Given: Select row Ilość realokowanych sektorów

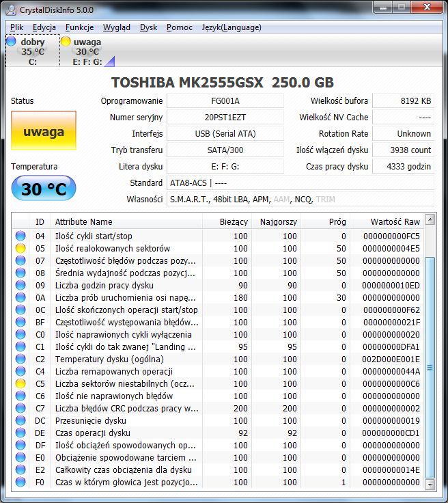Looking at the screenshot, I should [218, 248].
